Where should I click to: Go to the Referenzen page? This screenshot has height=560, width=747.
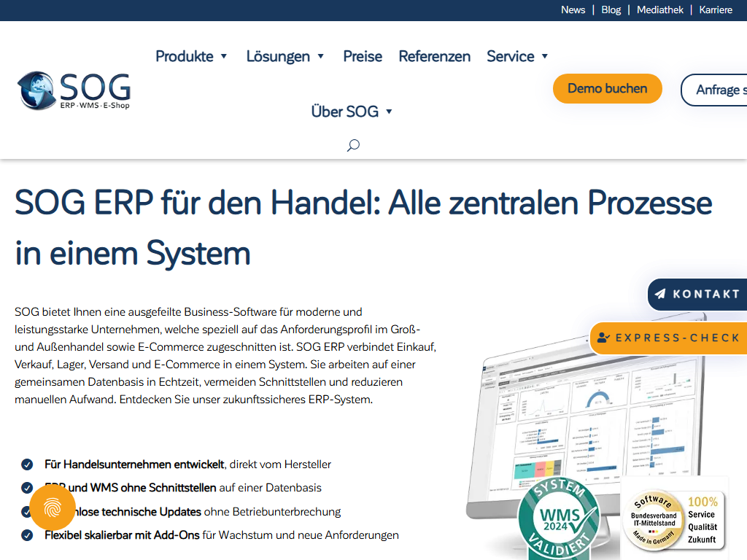(435, 56)
